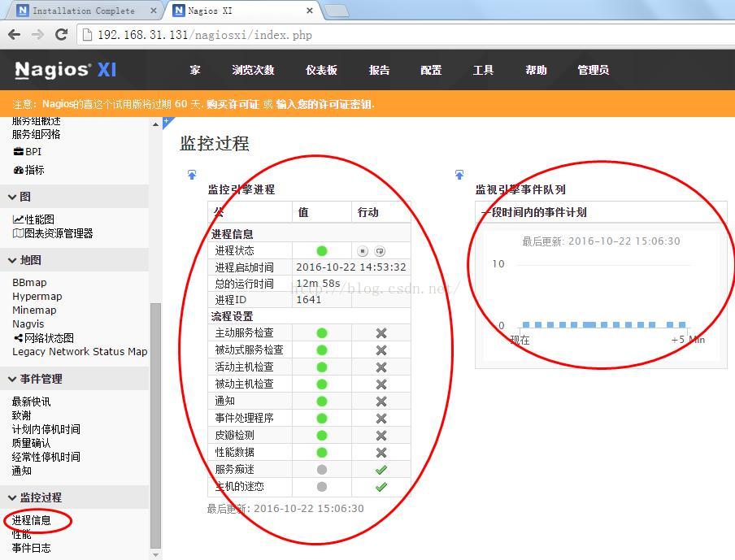
Task: Disable 活动主机检查 with its X icon
Action: point(381,367)
